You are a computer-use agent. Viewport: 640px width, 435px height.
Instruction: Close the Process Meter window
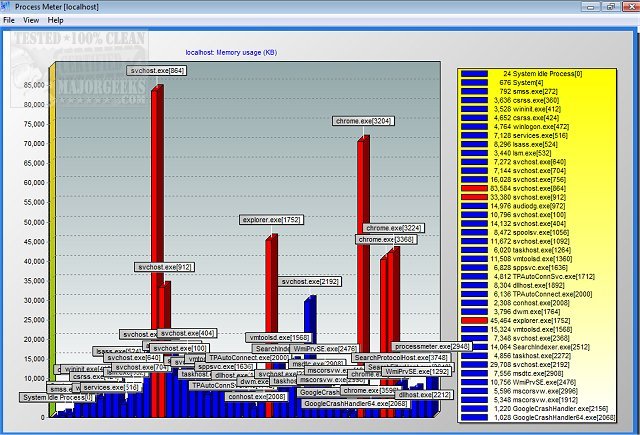(629, 6)
